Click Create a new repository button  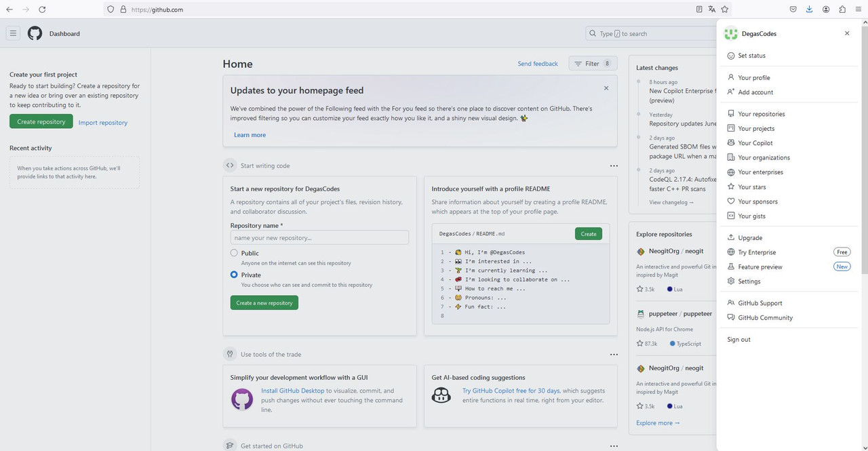click(x=264, y=303)
